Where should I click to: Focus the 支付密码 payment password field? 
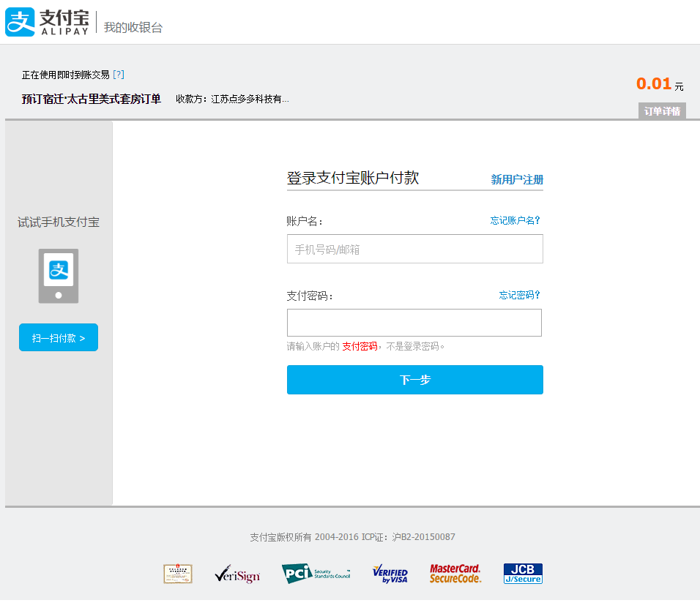click(414, 323)
